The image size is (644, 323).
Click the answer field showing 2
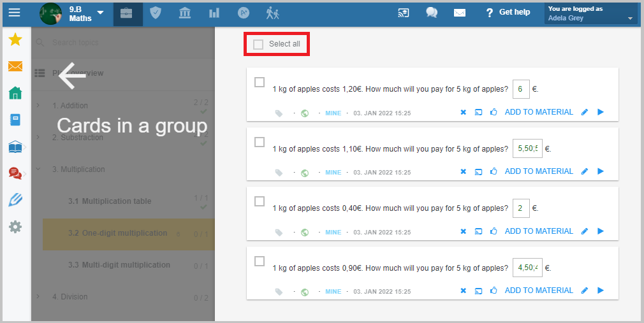521,208
